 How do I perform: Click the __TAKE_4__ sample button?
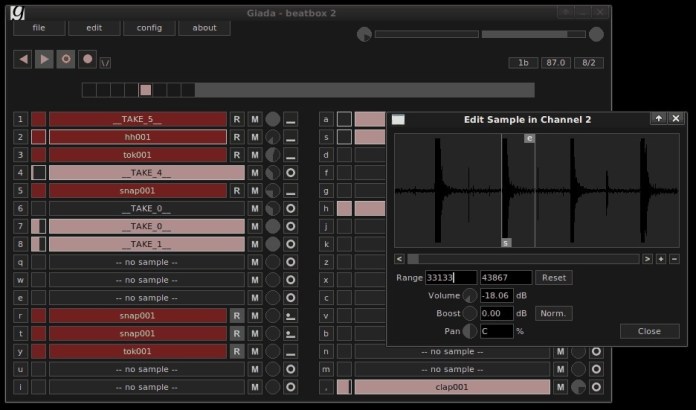(x=146, y=173)
